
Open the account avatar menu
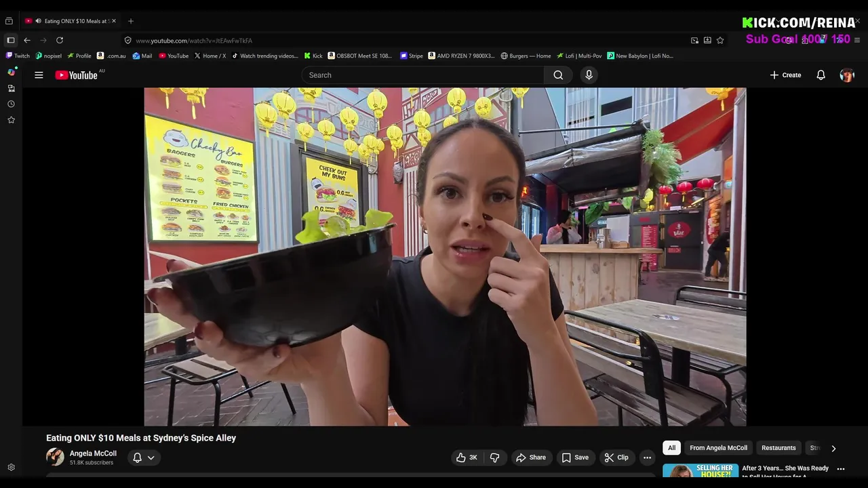pos(847,75)
